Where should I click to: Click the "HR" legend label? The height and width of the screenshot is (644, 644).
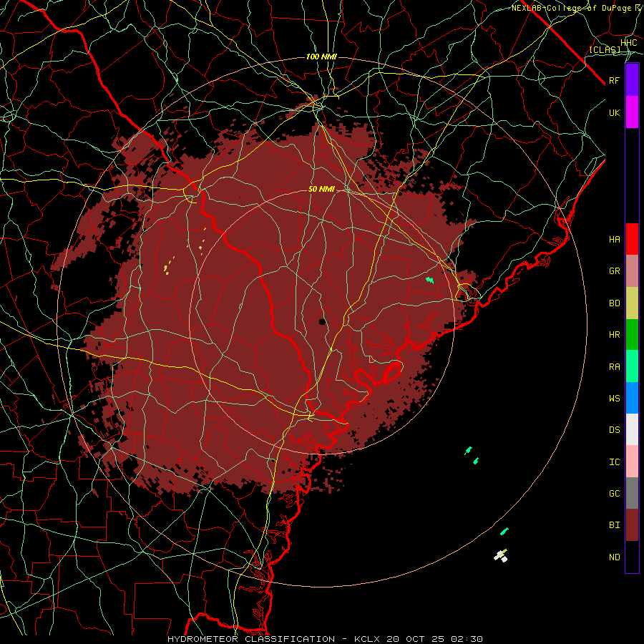[614, 335]
